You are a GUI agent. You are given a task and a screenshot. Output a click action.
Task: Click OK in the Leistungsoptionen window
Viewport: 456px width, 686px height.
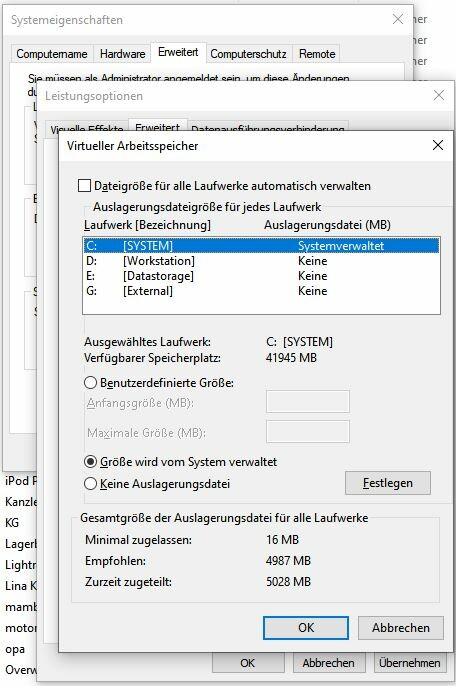tap(247, 663)
